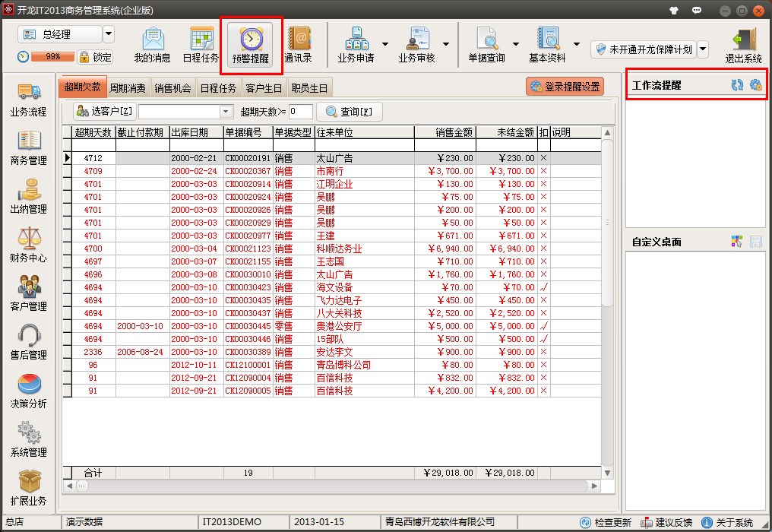
Task: Click the 超期天数>= input field
Action: coord(300,111)
